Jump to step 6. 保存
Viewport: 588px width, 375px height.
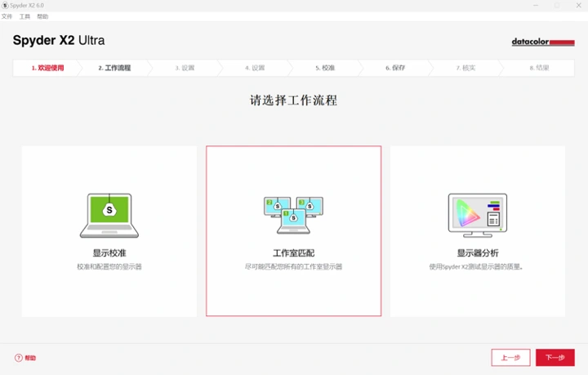point(395,68)
